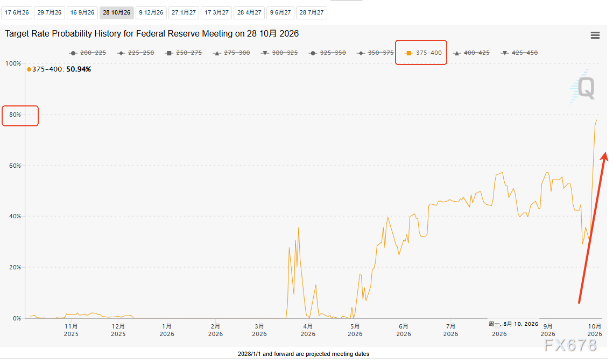Click the 周一, 8月 10, 2026 date tooltip
This screenshot has height=364, width=613.
point(513,324)
